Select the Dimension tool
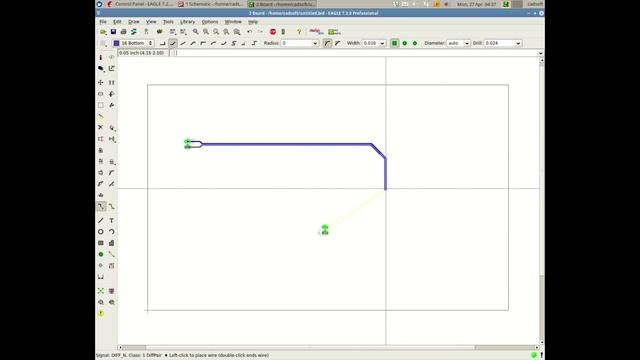This screenshot has width=640, height=360. (x=101, y=277)
